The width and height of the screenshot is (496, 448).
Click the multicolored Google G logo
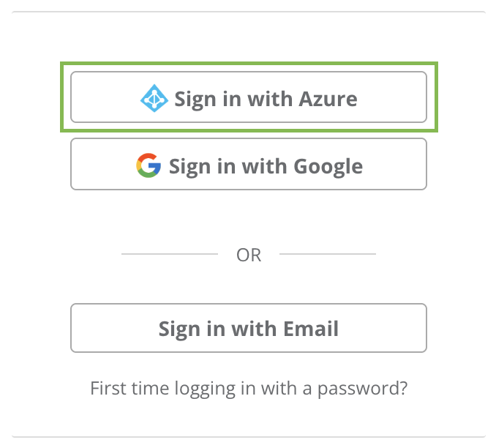click(149, 165)
